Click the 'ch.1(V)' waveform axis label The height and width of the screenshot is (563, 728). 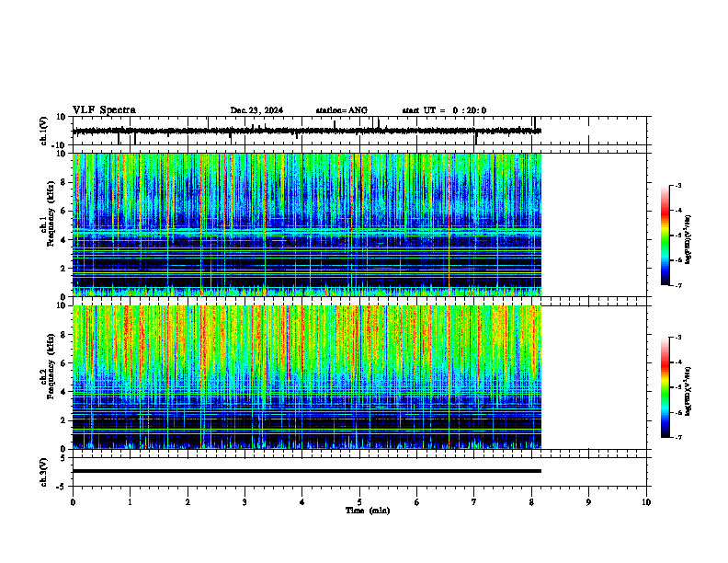[43, 131]
